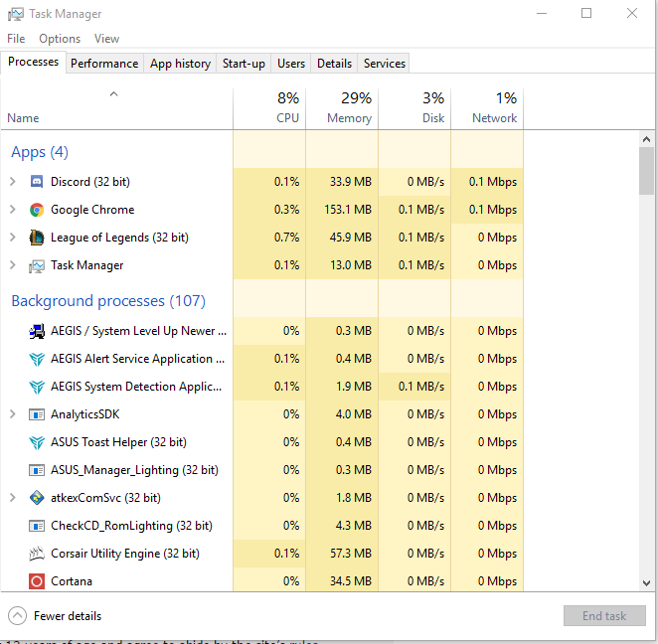Click the scrollbar up arrow
Screen dimensions: 658x644
(x=646, y=139)
